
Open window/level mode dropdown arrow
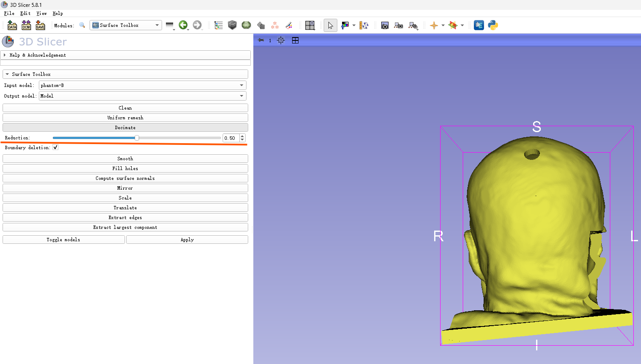(354, 26)
